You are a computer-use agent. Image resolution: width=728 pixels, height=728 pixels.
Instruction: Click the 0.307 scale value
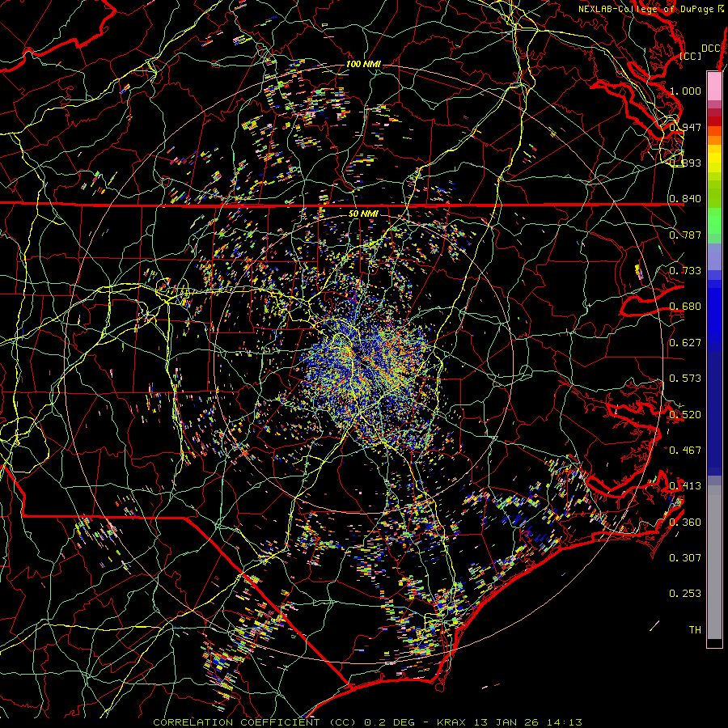point(685,558)
